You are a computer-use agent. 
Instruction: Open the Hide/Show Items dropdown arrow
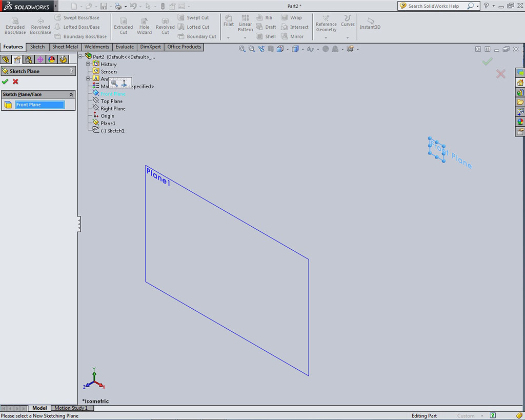(x=318, y=50)
